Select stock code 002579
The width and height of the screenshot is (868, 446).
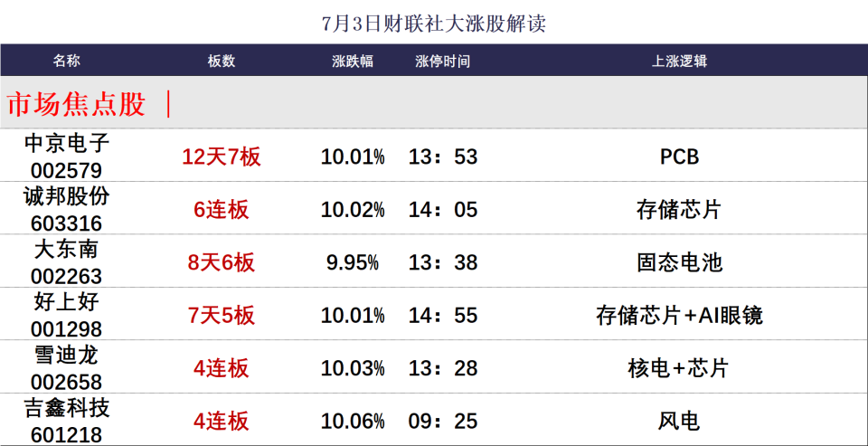click(66, 171)
